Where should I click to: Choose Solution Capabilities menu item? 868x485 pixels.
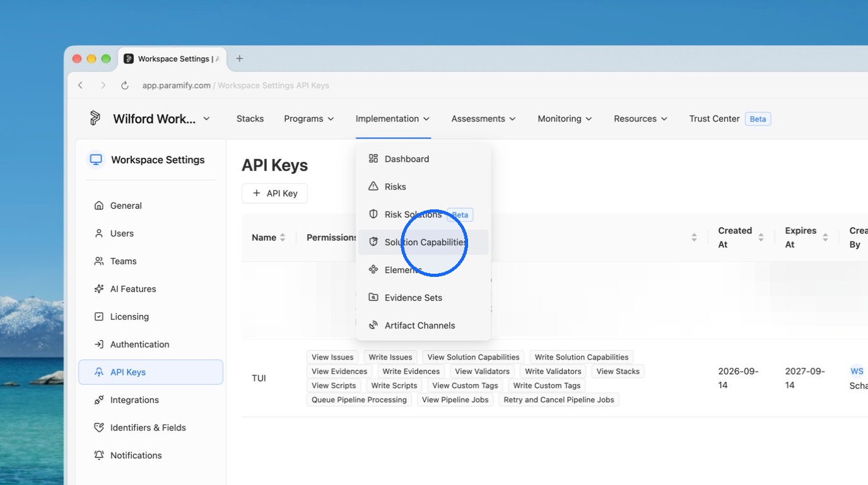(423, 242)
